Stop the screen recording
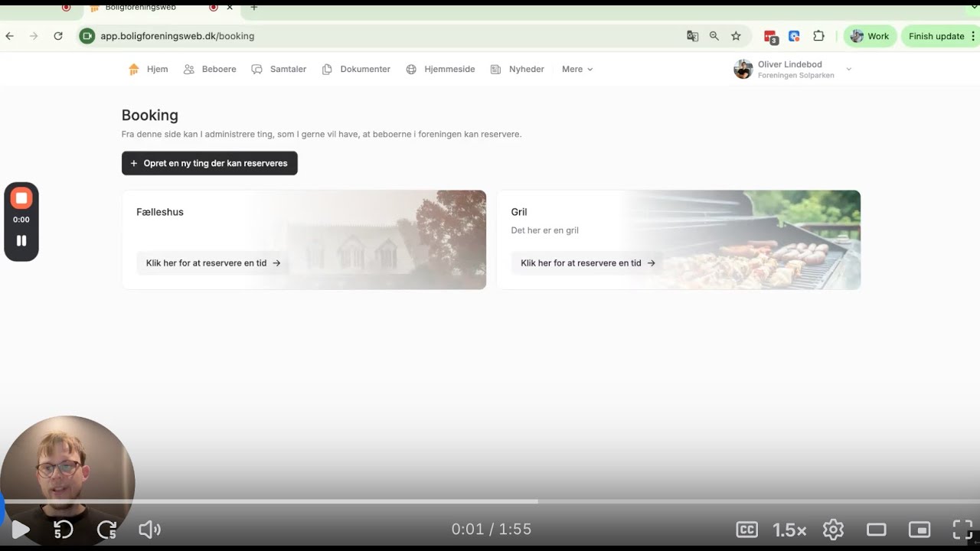 [x=21, y=199]
